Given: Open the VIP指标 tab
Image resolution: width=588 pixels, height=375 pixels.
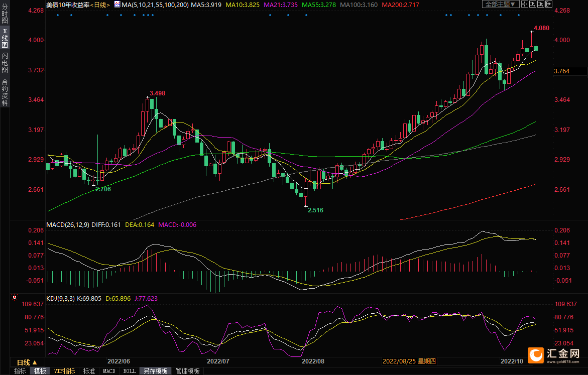Looking at the screenshot, I should click(64, 371).
